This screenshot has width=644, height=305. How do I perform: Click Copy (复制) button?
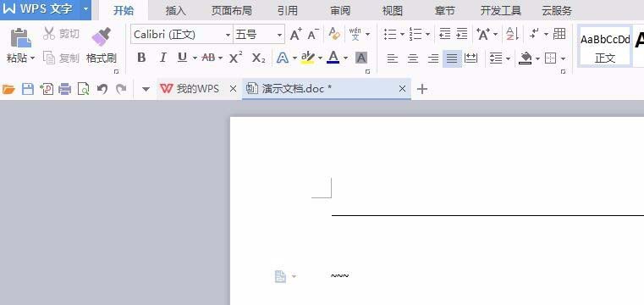pos(61,58)
